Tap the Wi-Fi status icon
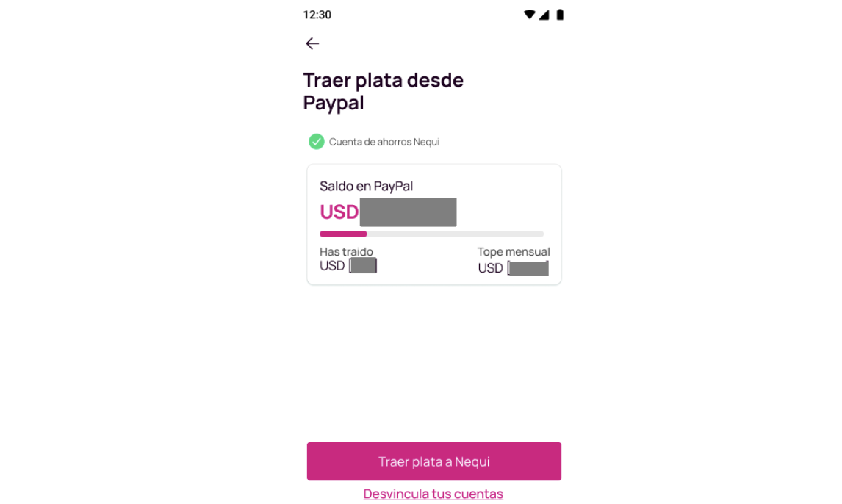The image size is (842, 504). [529, 15]
